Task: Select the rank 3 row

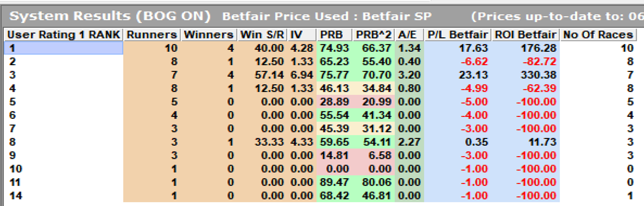Action: [x=320, y=75]
